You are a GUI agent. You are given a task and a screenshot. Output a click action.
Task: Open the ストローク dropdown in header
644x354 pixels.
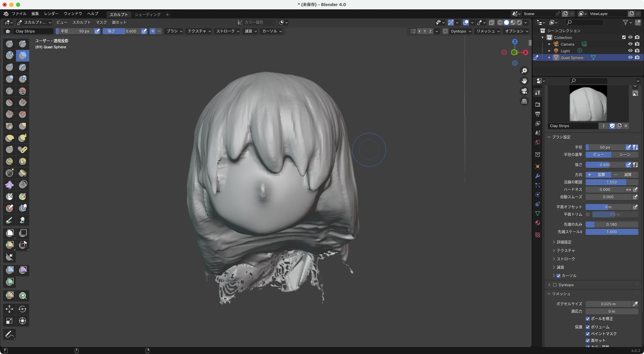tap(228, 31)
